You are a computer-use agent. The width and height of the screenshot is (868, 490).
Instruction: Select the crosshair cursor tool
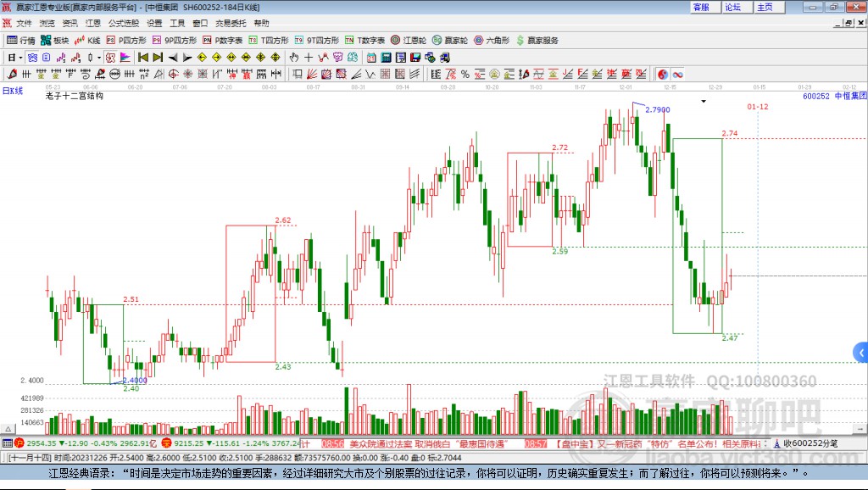tap(309, 58)
